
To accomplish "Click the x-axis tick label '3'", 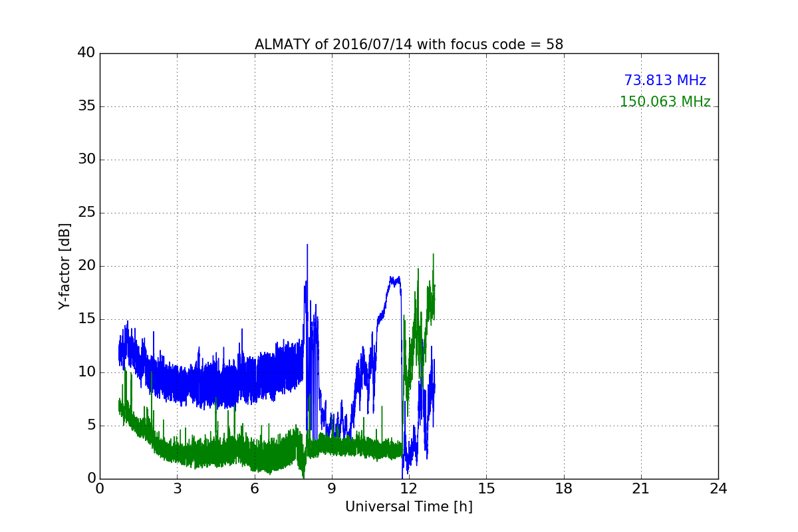I will 177,488.
